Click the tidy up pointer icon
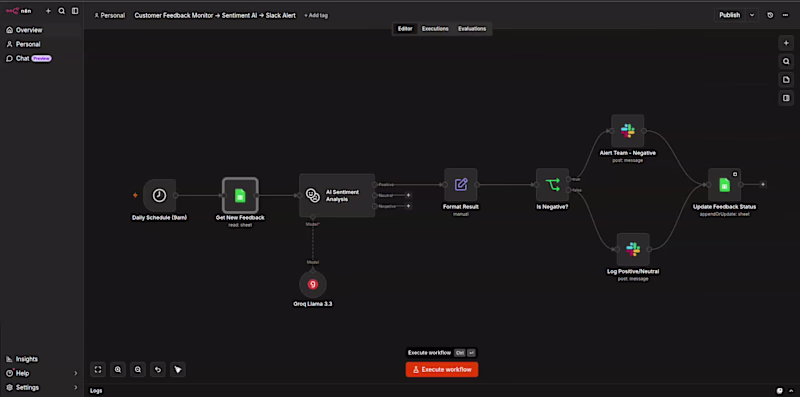 coord(178,369)
